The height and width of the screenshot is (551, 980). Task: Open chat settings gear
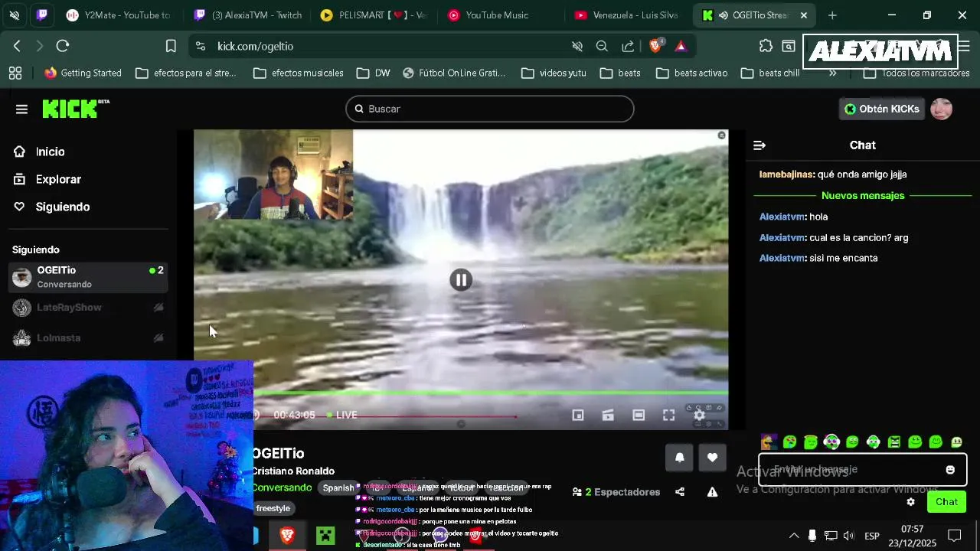[910, 502]
